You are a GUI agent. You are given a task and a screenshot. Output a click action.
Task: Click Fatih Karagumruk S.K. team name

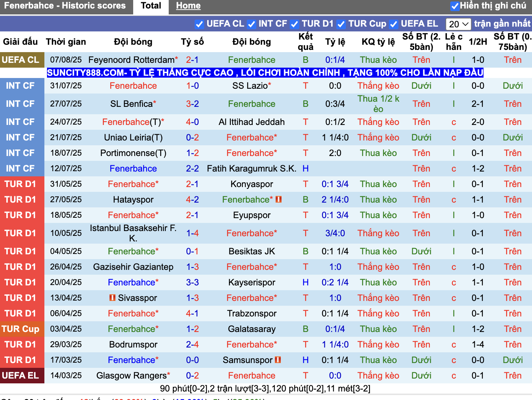(252, 169)
